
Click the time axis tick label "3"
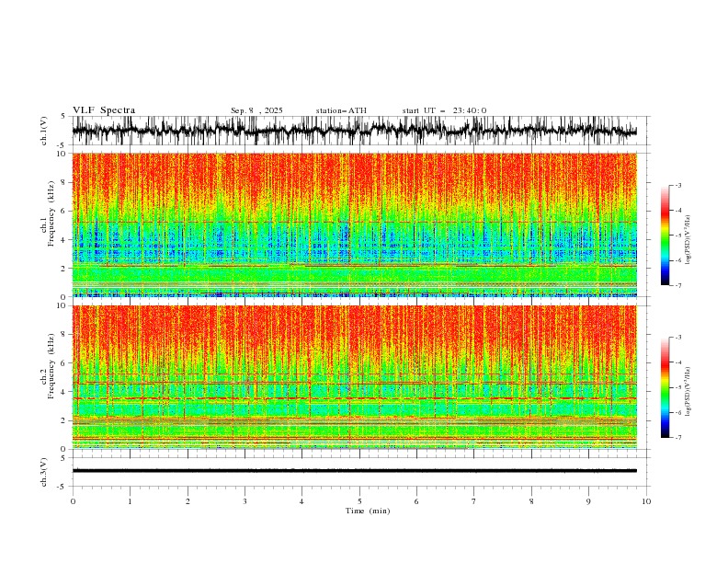(x=245, y=501)
